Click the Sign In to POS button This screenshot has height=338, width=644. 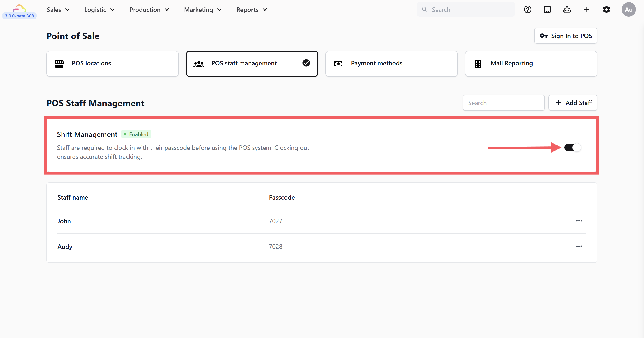point(565,36)
